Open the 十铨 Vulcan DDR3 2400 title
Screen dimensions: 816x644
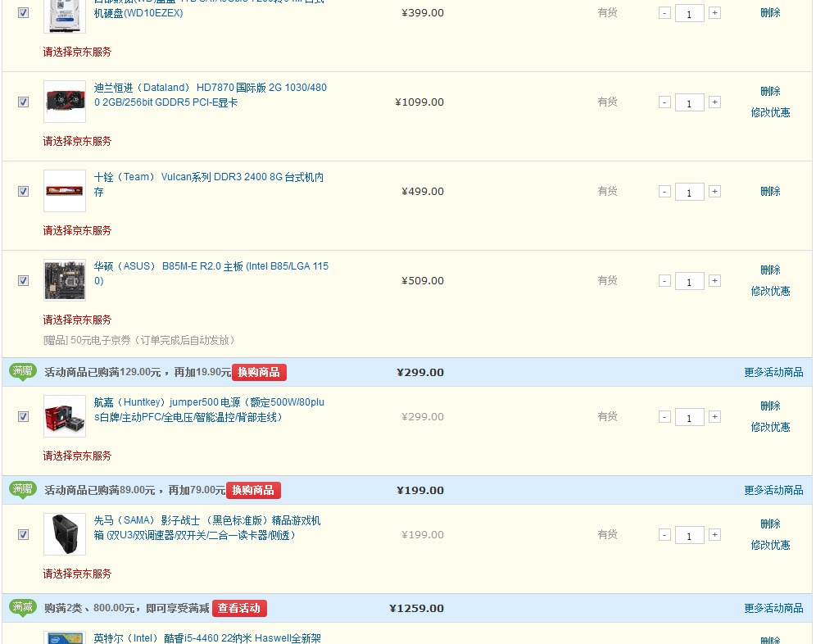click(209, 184)
